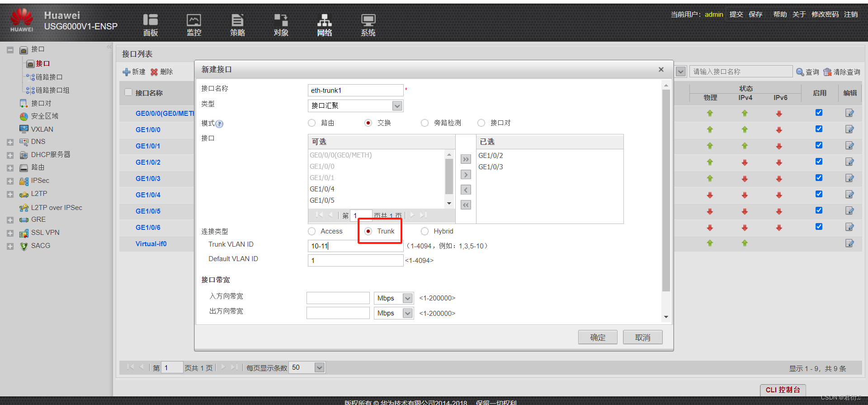Click 修改密码 in the top bar
868x405 pixels.
click(825, 14)
